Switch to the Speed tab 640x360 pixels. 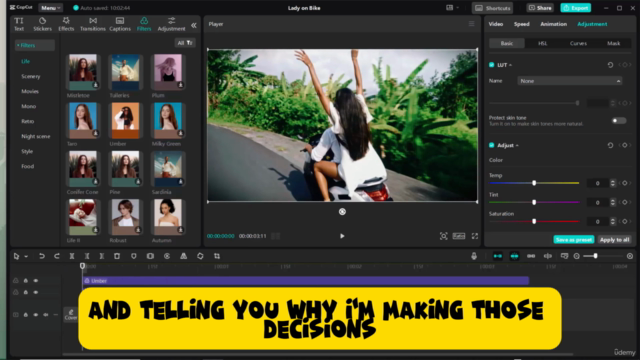[521, 24]
